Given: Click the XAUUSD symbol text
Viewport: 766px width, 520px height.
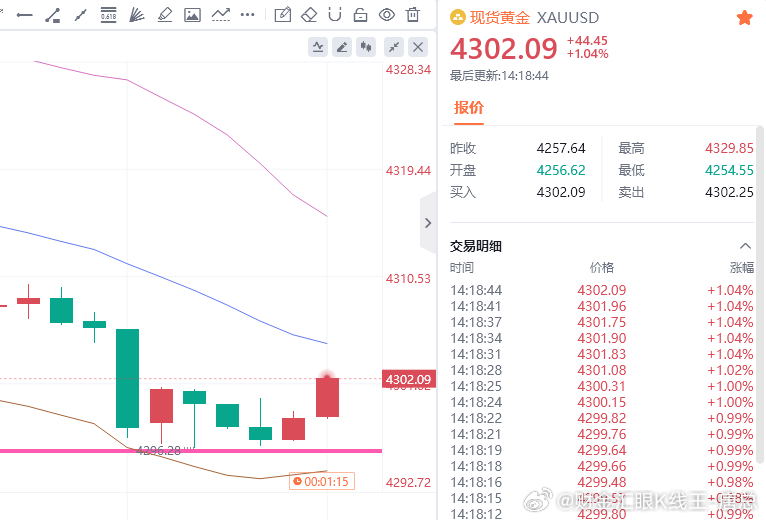Looking at the screenshot, I should click(568, 18).
